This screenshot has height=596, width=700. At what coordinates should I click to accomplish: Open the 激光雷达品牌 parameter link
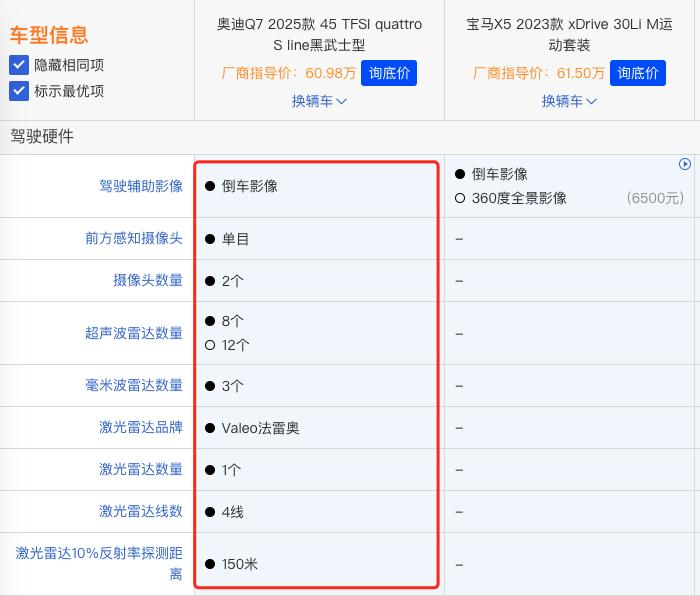[x=141, y=427]
